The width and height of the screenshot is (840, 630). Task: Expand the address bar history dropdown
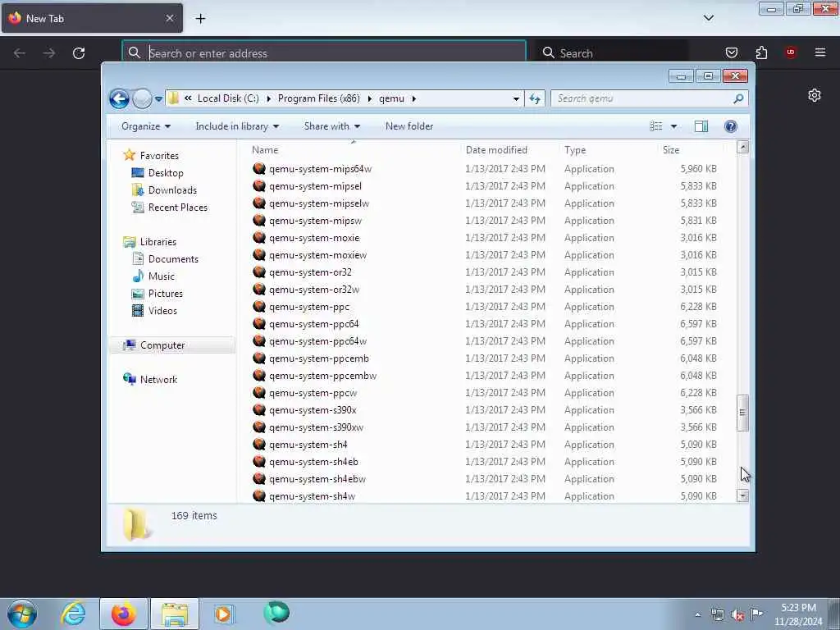tap(515, 98)
